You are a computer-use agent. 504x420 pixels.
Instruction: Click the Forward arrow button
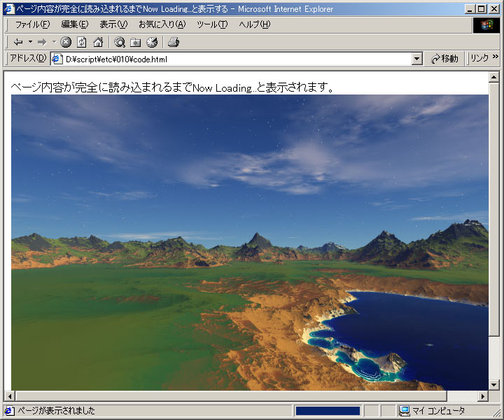[x=42, y=42]
